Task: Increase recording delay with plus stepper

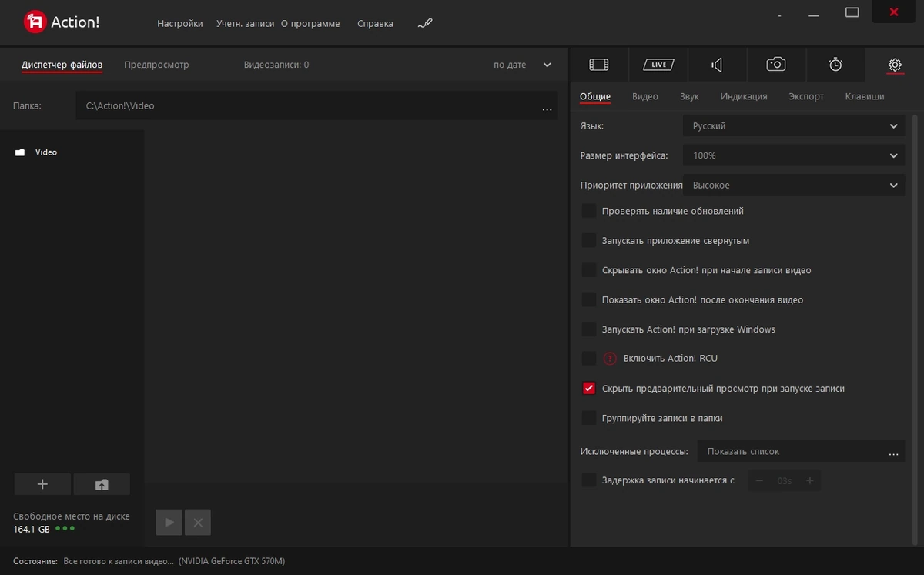Action: (809, 481)
